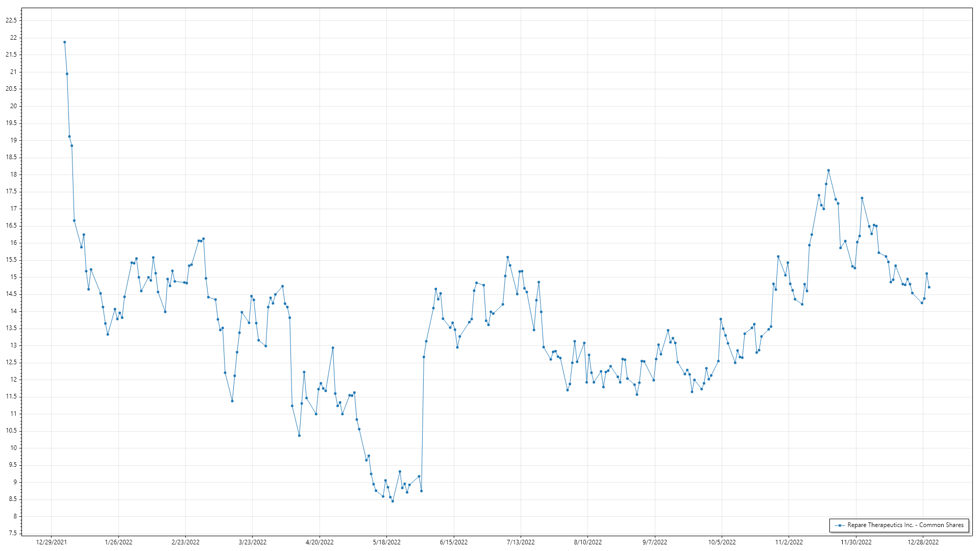Viewport: 980px width, 551px height.
Task: Click the 10/5/2022 x-axis date label
Action: pos(722,542)
